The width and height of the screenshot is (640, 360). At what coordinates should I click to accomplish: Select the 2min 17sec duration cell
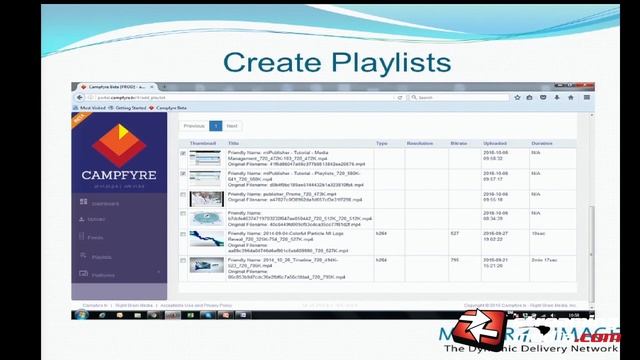(544, 260)
